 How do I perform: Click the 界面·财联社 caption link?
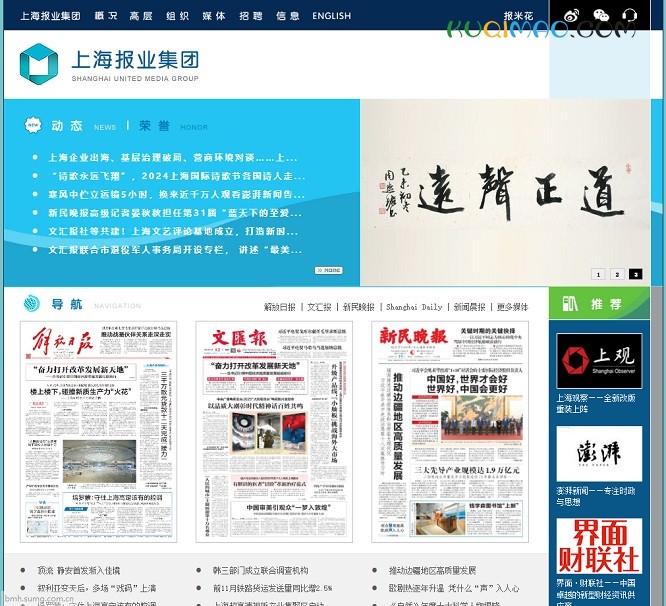(x=596, y=592)
